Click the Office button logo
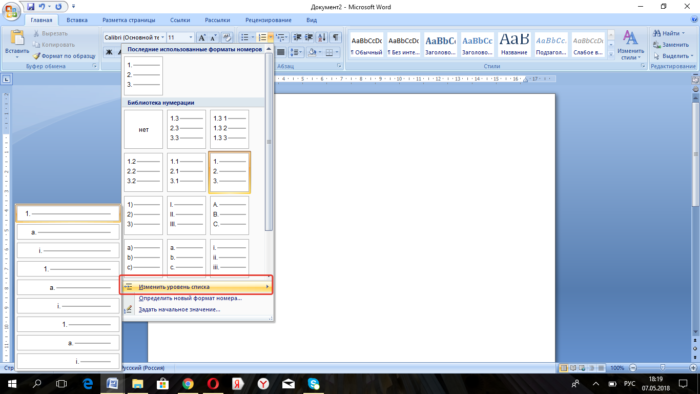 pos(11,12)
